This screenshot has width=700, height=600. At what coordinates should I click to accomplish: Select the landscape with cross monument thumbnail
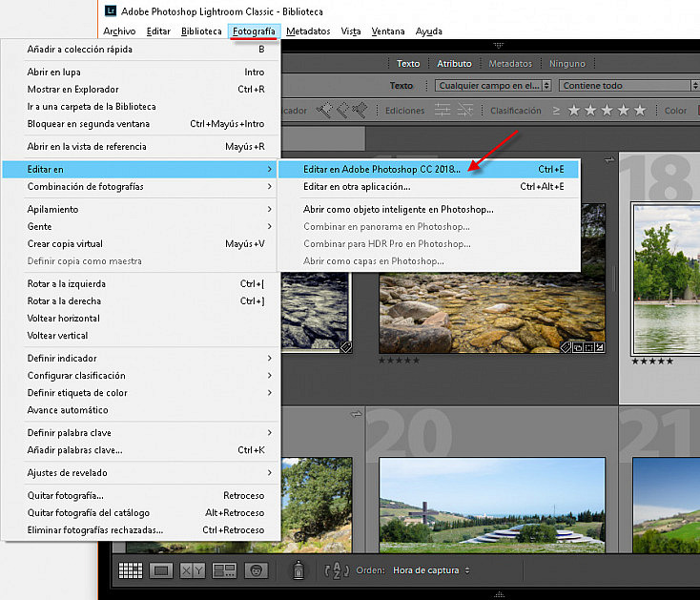point(492,505)
